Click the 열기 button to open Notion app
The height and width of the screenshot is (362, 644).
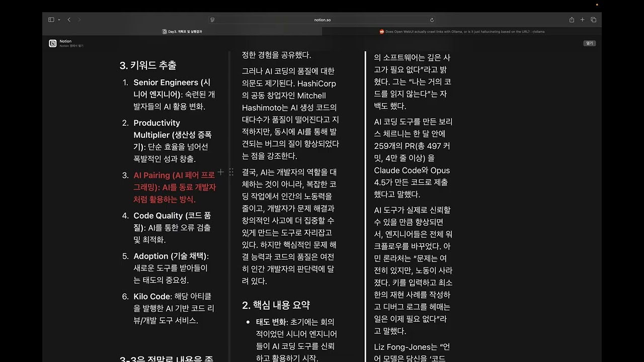click(589, 43)
